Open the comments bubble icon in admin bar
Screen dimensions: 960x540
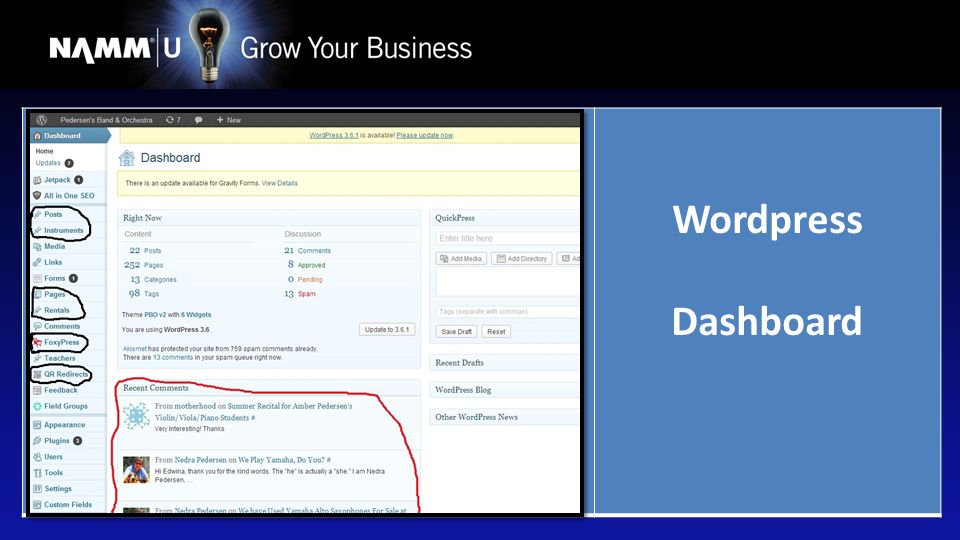[198, 120]
